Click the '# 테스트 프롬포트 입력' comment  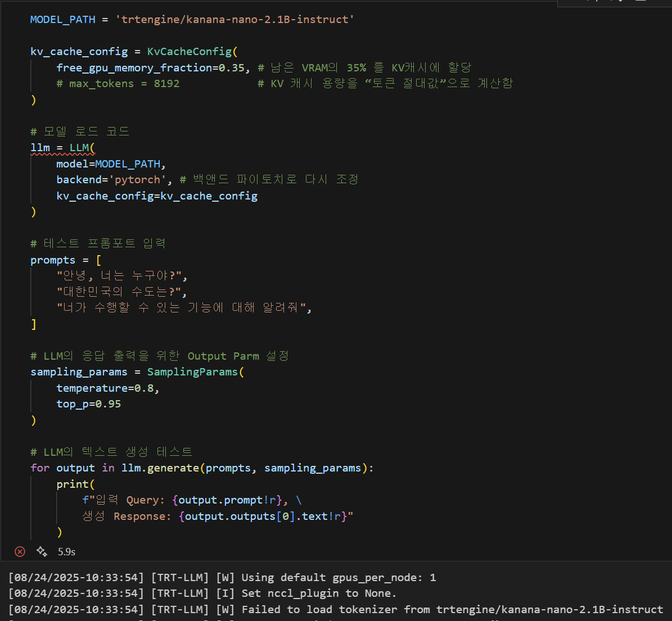tap(98, 244)
